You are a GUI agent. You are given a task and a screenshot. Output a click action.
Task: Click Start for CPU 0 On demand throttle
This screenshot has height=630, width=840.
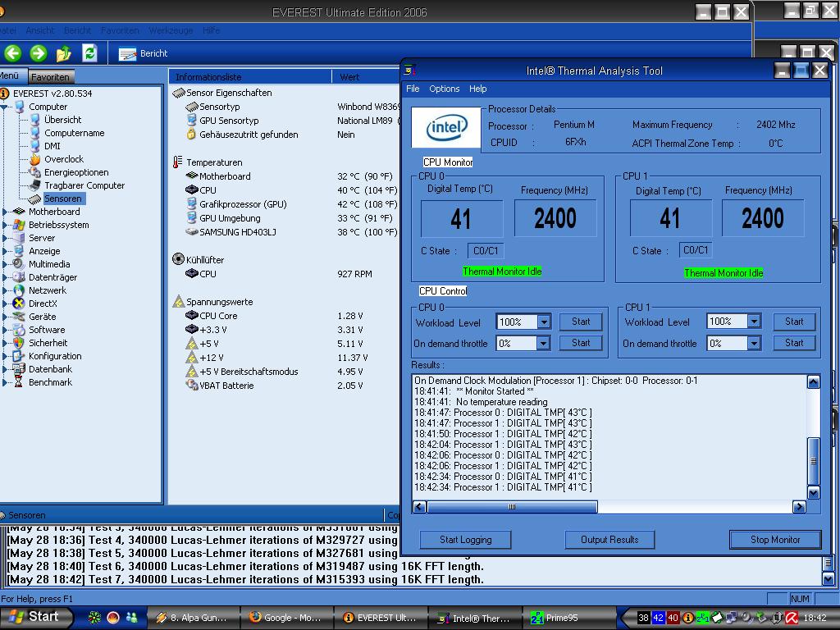(x=581, y=343)
